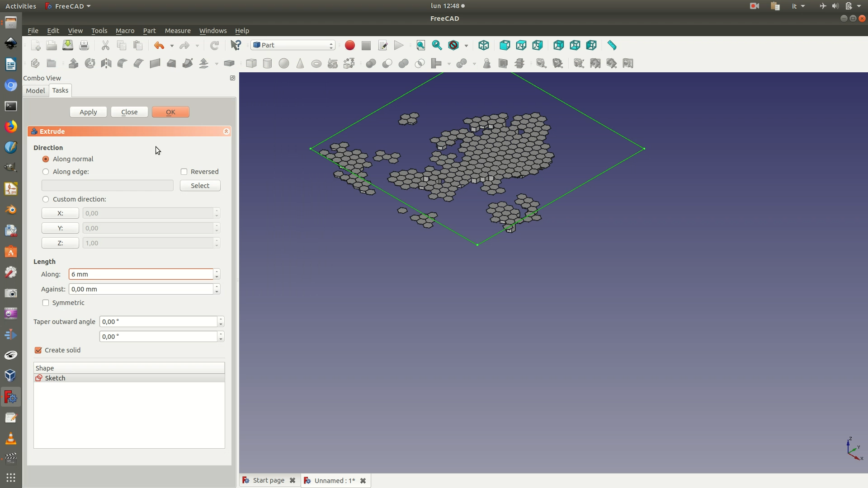The width and height of the screenshot is (868, 488).
Task: Open the Part workbench dropdown
Action: (x=293, y=45)
